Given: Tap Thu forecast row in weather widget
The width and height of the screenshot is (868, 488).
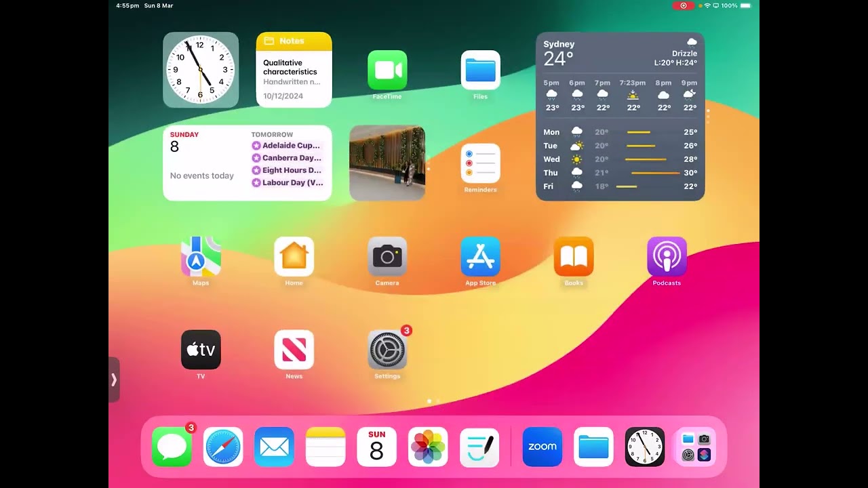Looking at the screenshot, I should (x=620, y=173).
